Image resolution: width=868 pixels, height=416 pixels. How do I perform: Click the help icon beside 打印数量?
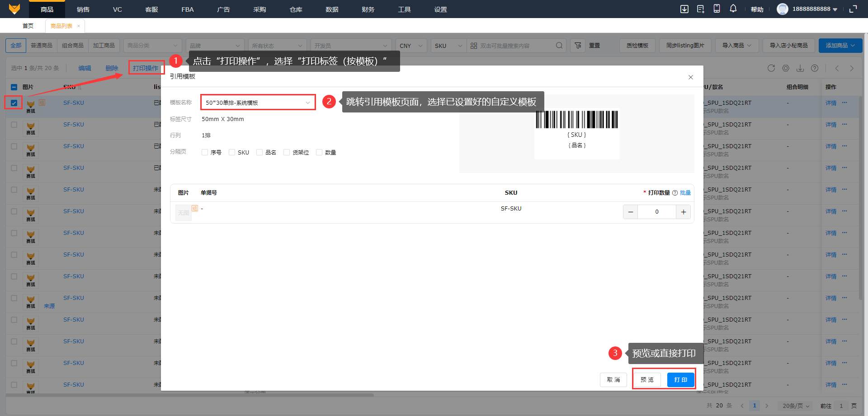(675, 193)
